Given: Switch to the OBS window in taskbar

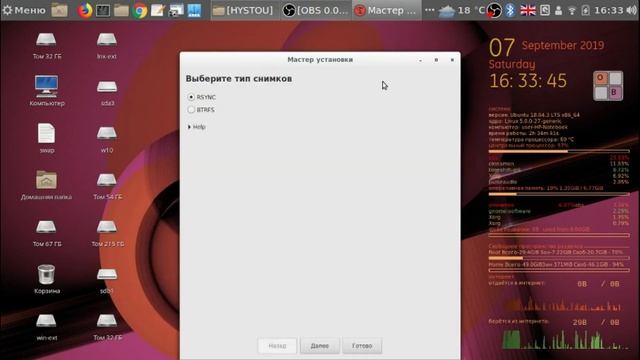Looking at the screenshot, I should point(316,10).
